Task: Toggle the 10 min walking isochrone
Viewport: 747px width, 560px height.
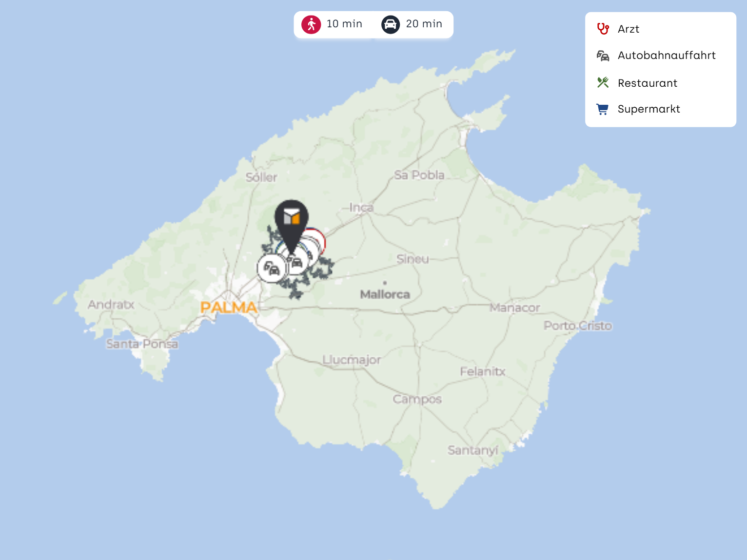Action: coord(344,24)
